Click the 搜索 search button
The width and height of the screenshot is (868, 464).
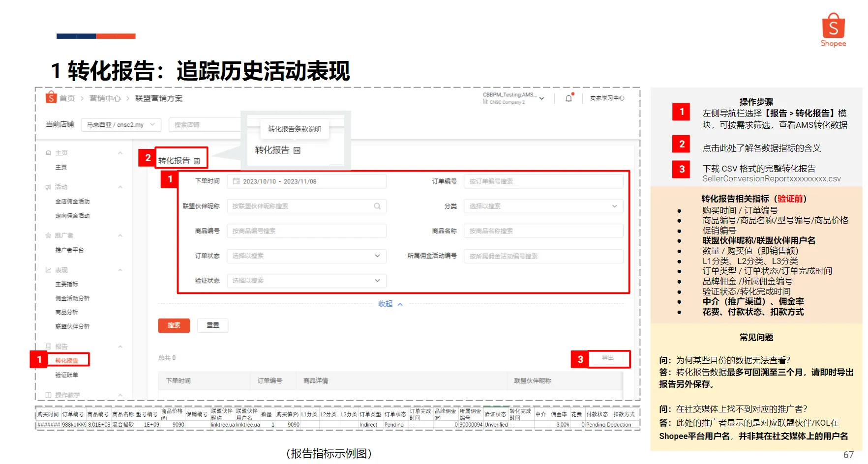pos(174,325)
